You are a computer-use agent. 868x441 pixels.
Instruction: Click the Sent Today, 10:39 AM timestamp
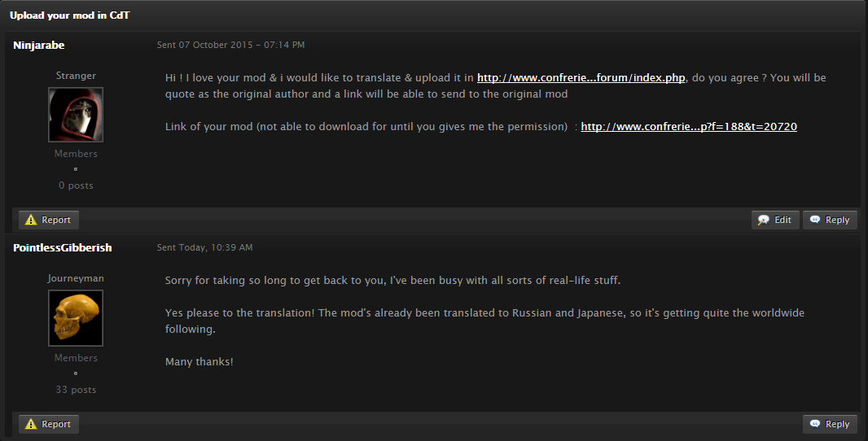tap(205, 247)
